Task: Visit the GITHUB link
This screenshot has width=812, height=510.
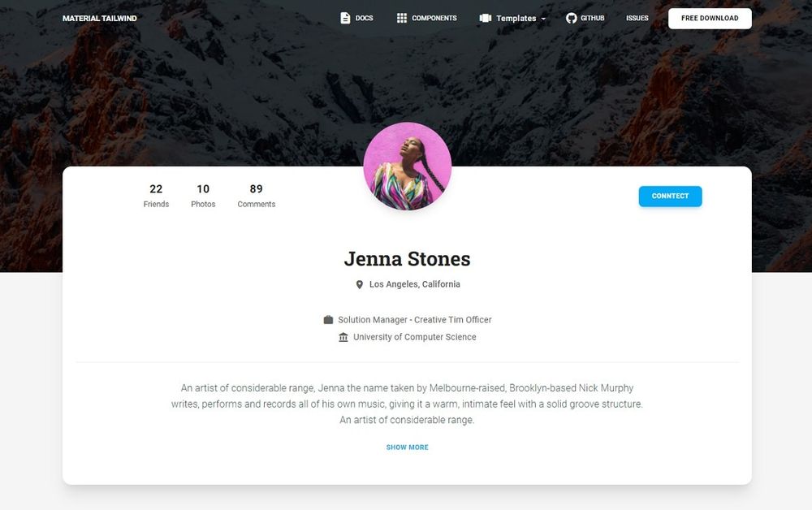Action: pos(585,18)
